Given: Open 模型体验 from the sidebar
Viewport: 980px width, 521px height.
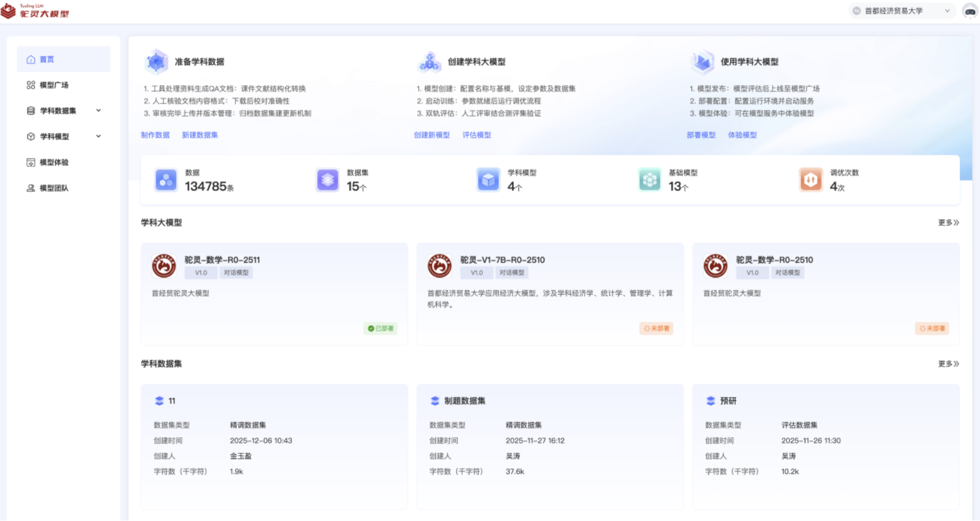Looking at the screenshot, I should [x=54, y=163].
